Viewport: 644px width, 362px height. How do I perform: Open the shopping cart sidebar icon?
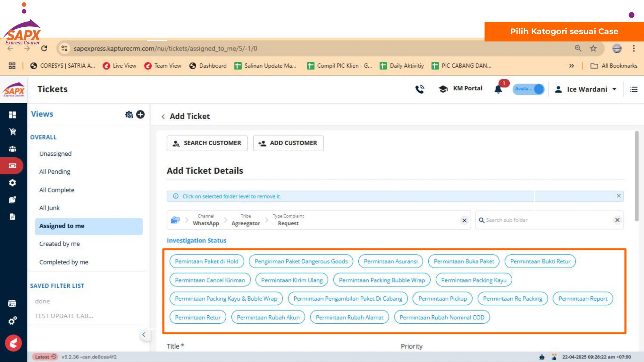13,132
